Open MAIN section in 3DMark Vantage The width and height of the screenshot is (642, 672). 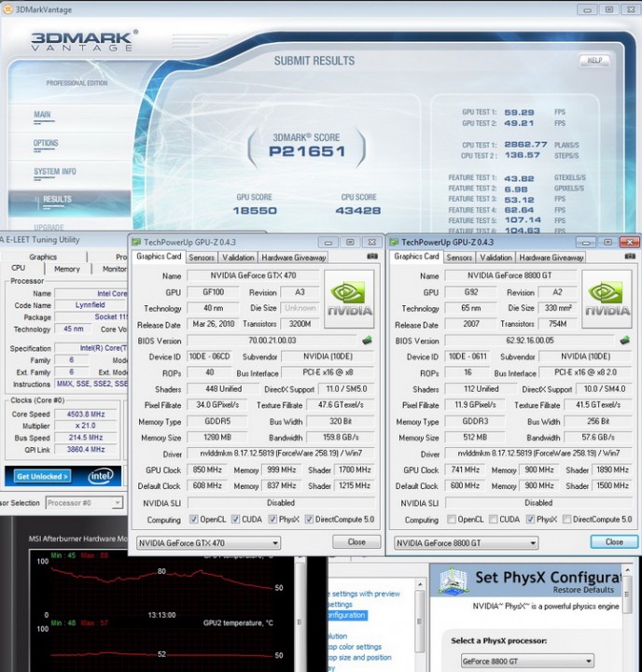tap(42, 115)
